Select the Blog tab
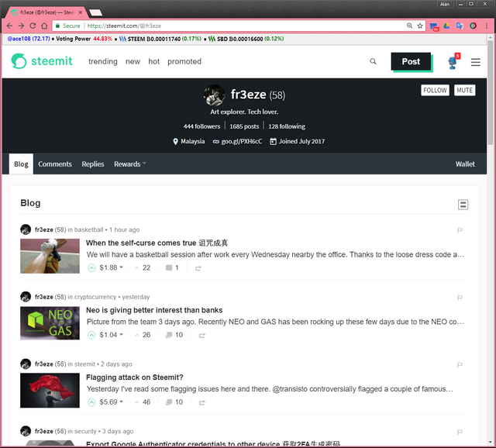Viewport: 496px width, 448px height. click(21, 164)
